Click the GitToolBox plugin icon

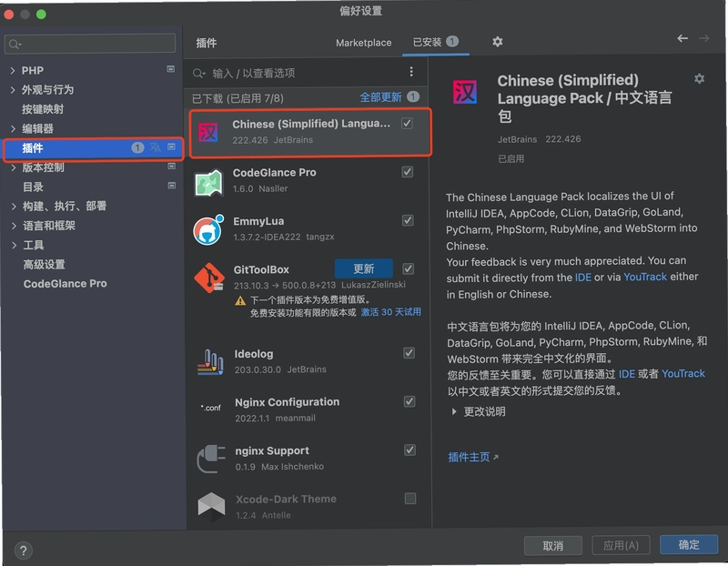[x=209, y=278]
